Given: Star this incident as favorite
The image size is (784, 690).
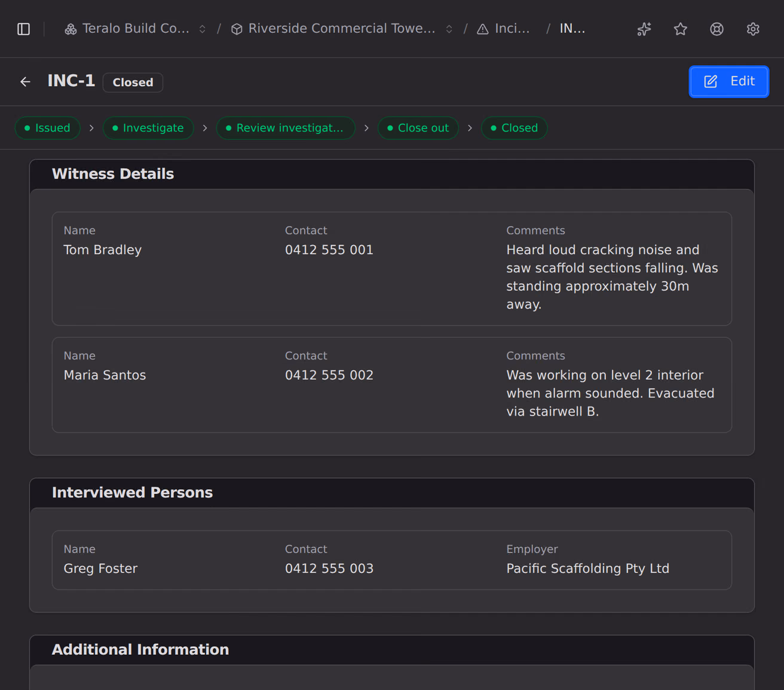Looking at the screenshot, I should point(681,29).
